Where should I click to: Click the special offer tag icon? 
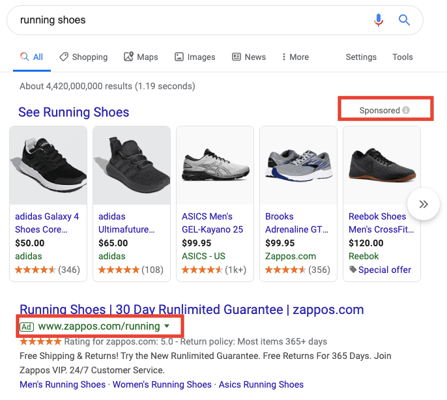(353, 269)
